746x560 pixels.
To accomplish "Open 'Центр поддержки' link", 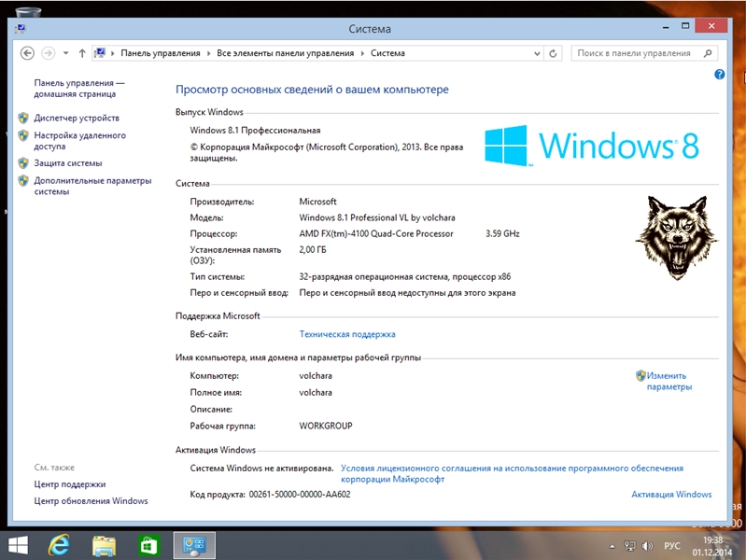I will tap(70, 484).
